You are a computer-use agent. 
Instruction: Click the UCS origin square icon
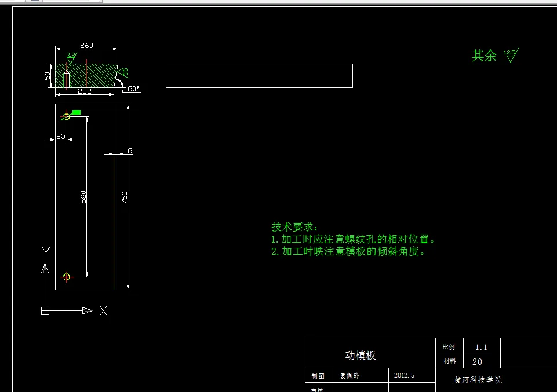[45, 311]
